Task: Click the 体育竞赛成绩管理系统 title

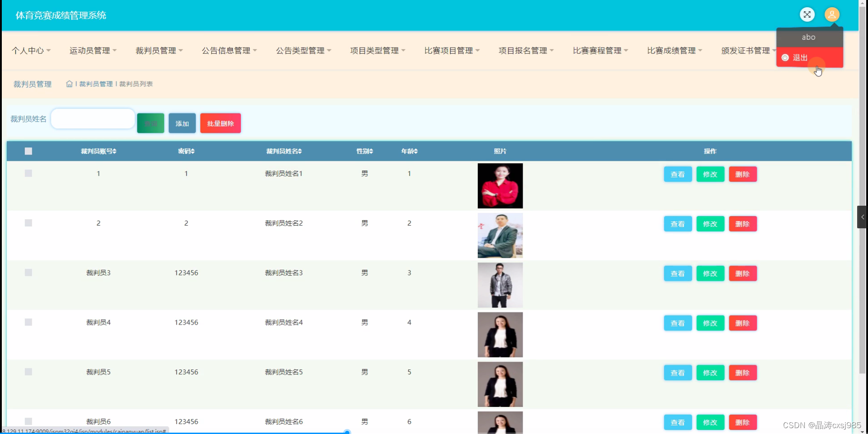Action: [61, 15]
